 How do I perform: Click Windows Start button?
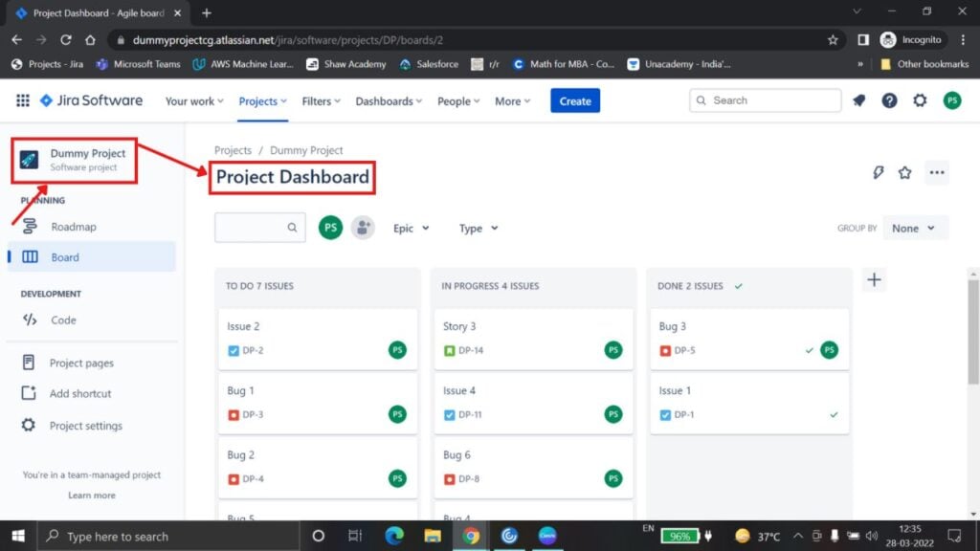[x=18, y=536]
